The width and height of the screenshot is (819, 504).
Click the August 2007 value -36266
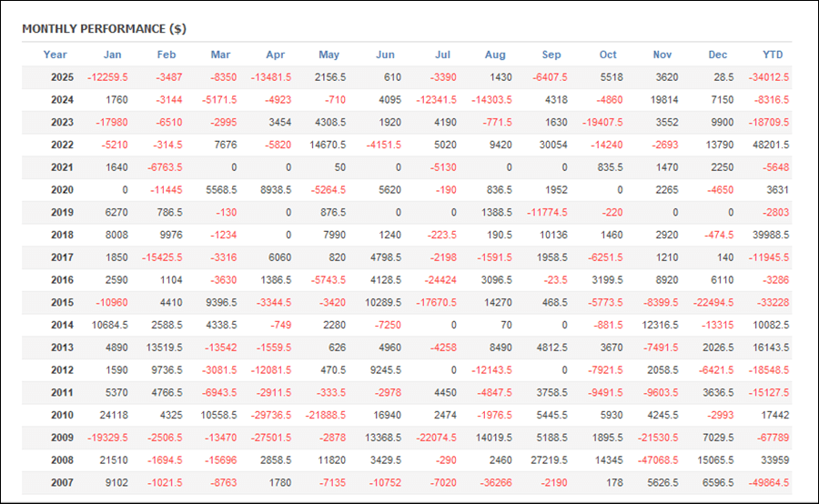coord(496,482)
